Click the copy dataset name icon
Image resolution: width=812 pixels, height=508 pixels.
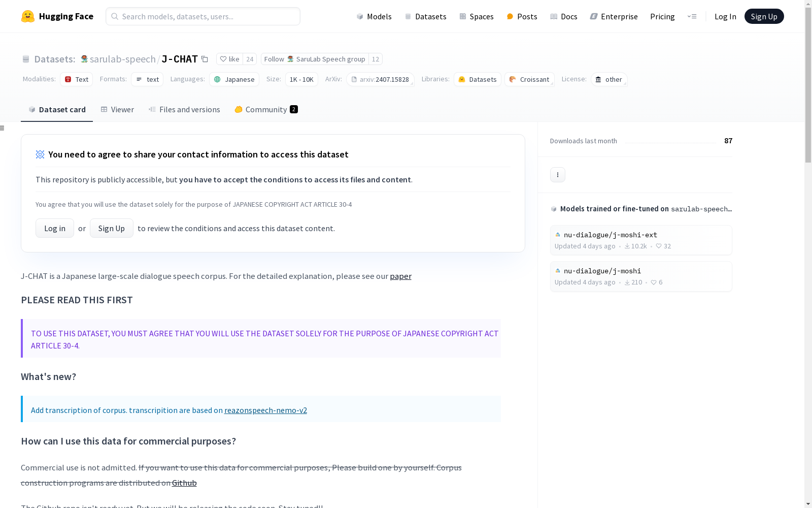(x=205, y=59)
